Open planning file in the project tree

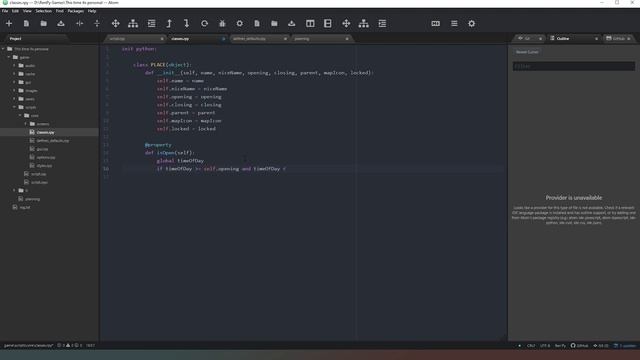click(x=32, y=199)
